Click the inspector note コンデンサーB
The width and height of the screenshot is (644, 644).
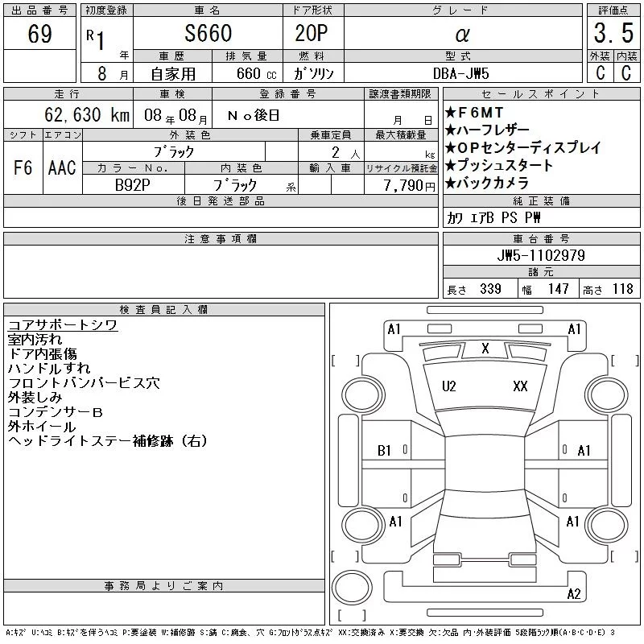(x=56, y=412)
